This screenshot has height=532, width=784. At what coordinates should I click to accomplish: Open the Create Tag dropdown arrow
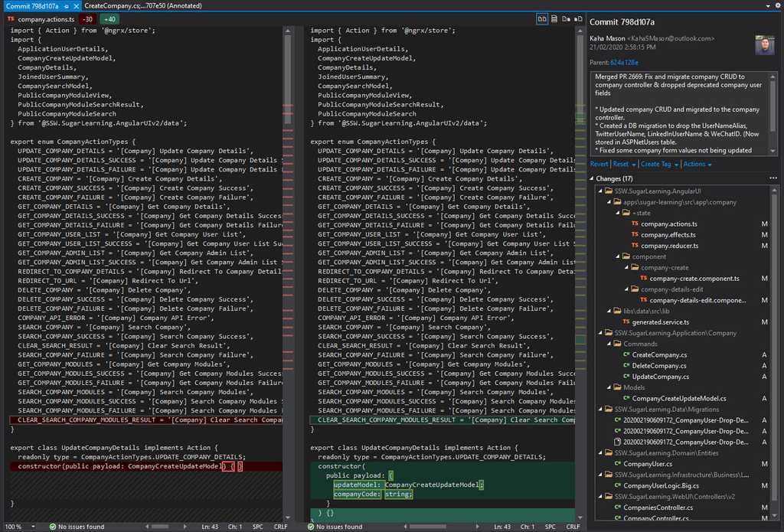coord(677,164)
